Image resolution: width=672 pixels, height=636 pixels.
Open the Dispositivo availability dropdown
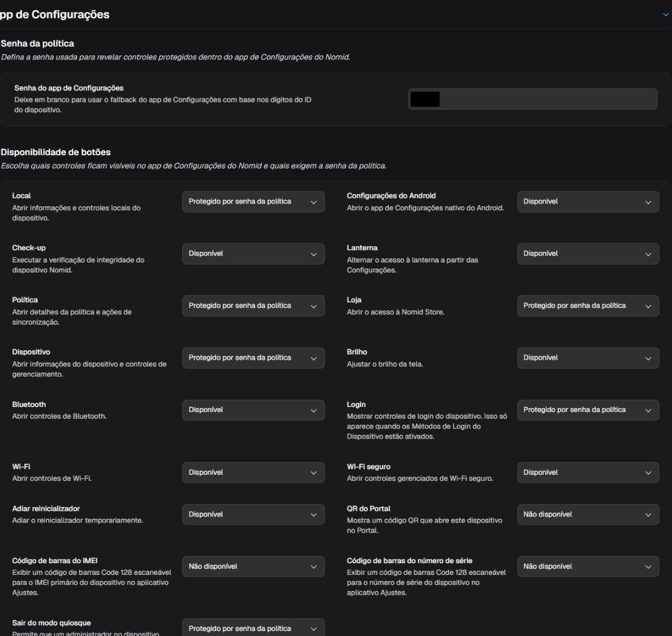click(253, 358)
